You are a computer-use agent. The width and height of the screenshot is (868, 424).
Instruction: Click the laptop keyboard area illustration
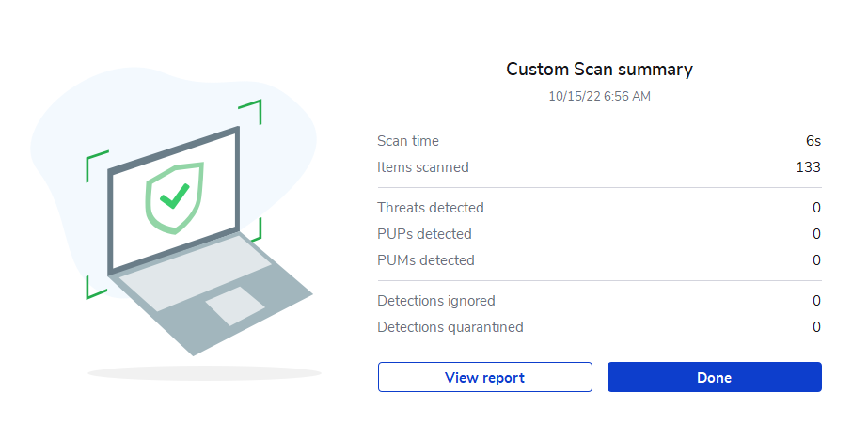[x=188, y=281]
